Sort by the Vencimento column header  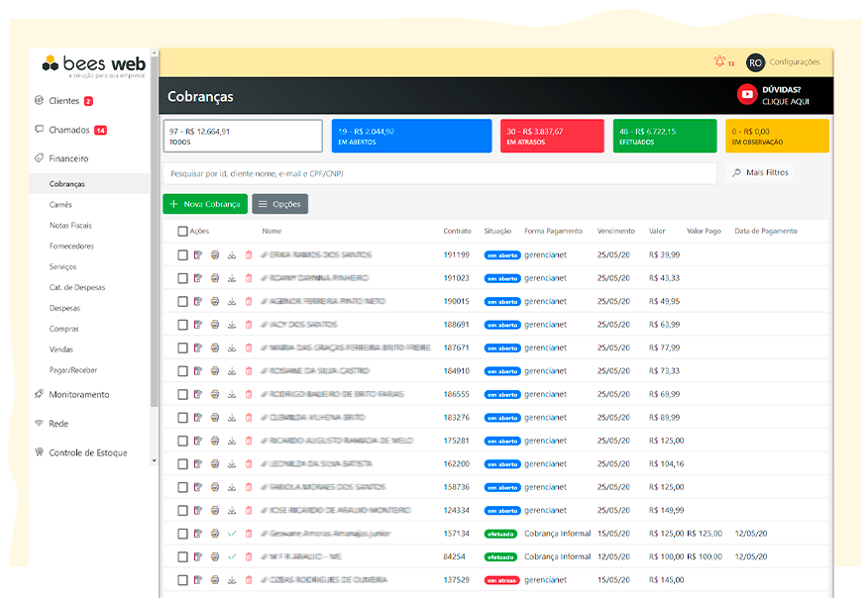[x=615, y=231]
